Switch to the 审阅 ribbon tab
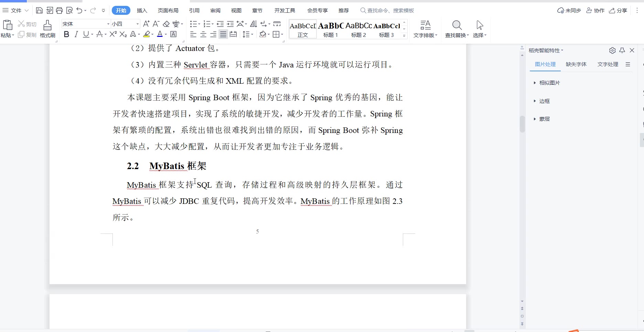 [x=215, y=10]
